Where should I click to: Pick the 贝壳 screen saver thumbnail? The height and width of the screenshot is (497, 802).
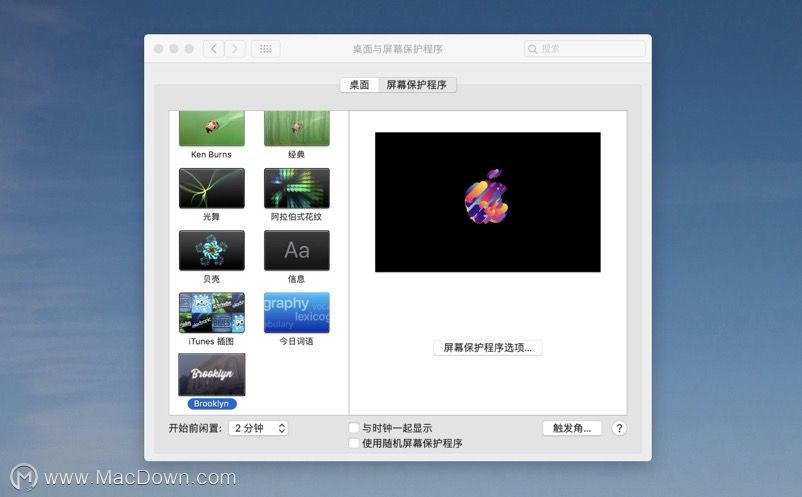click(x=212, y=250)
